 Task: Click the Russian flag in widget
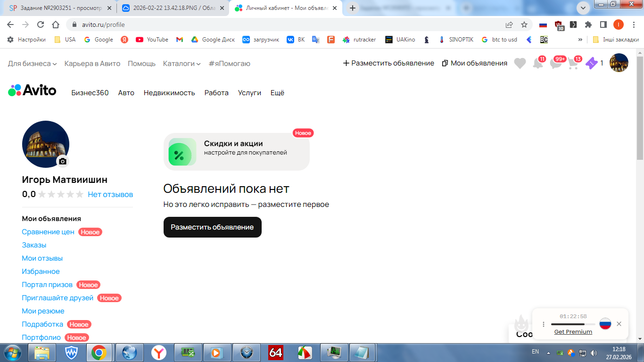pos(605,324)
